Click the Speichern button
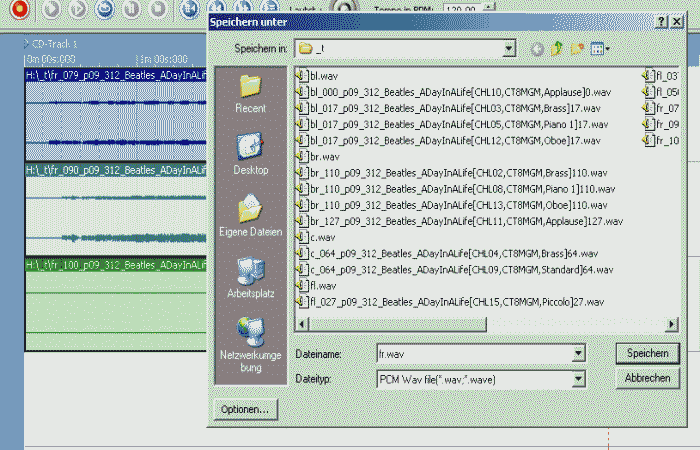700x450 pixels. click(647, 353)
